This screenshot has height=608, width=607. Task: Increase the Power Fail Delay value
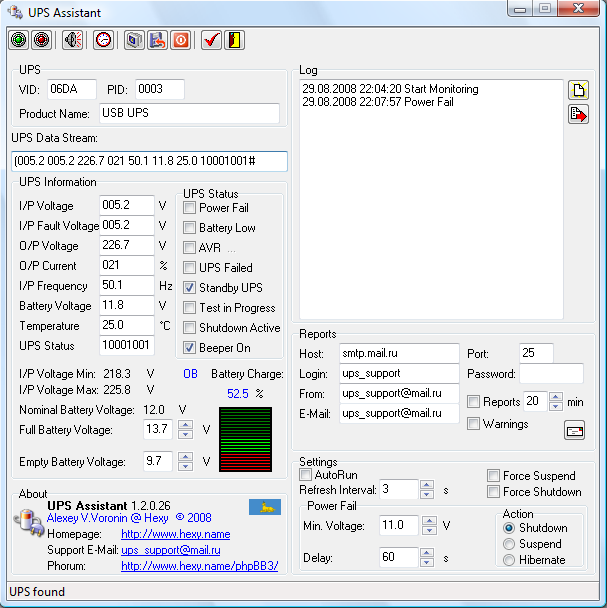[x=427, y=553]
